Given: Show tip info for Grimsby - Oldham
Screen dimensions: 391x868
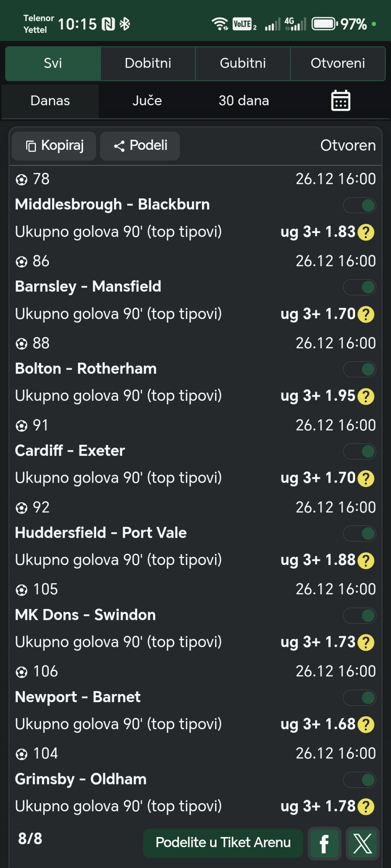Looking at the screenshot, I should point(366,806).
